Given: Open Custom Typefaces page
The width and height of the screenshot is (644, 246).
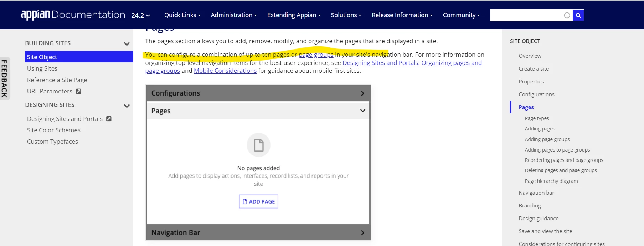Looking at the screenshot, I should pos(52,142).
